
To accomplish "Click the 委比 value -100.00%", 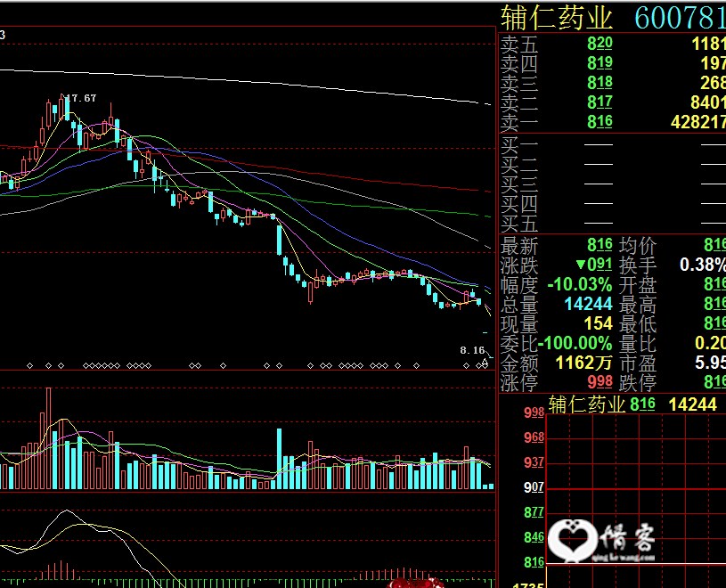I will point(575,343).
